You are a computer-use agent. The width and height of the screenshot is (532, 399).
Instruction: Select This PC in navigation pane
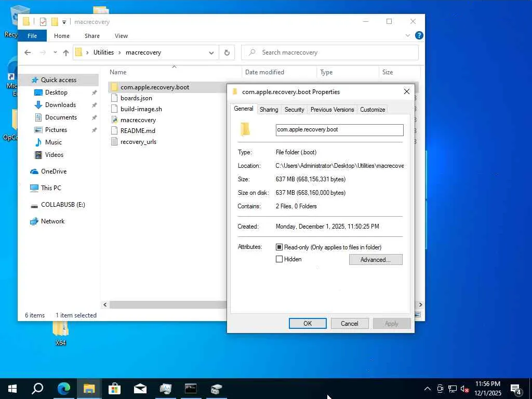tap(51, 188)
